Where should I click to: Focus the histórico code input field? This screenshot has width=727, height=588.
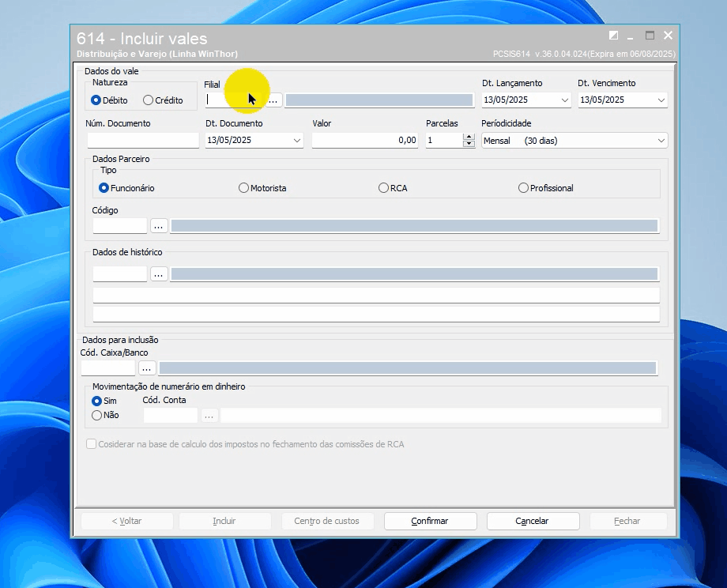coord(119,274)
